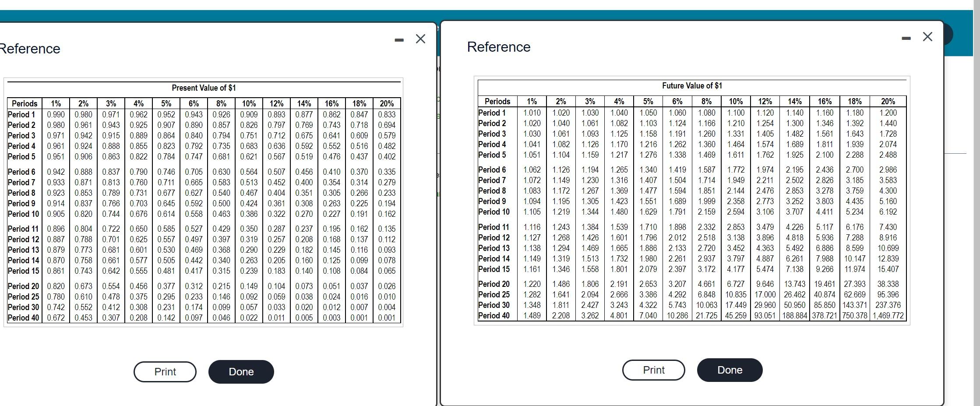Click Done in the Present Value dialog
Screen dimensions: 980x406
(241, 372)
